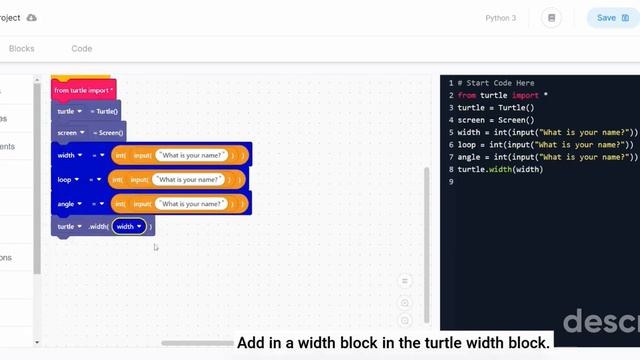Click code line 7 starting with 'angle = int'
Image resolution: width=640 pixels, height=360 pixels.
(x=547, y=157)
